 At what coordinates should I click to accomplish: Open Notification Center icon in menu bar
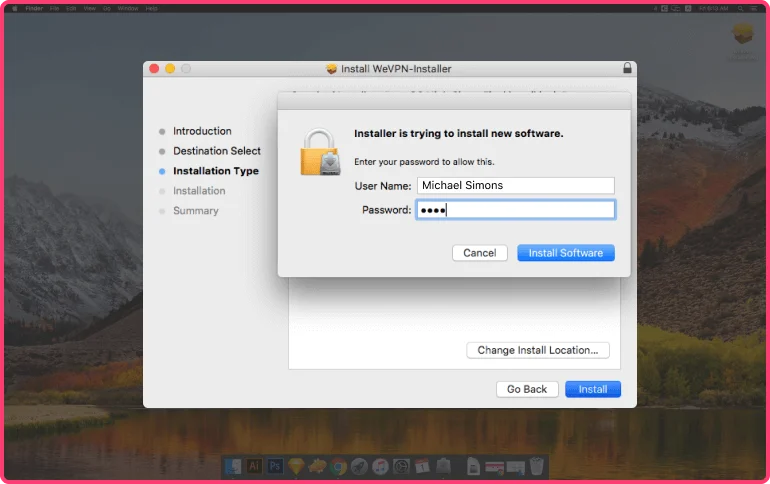coord(754,8)
